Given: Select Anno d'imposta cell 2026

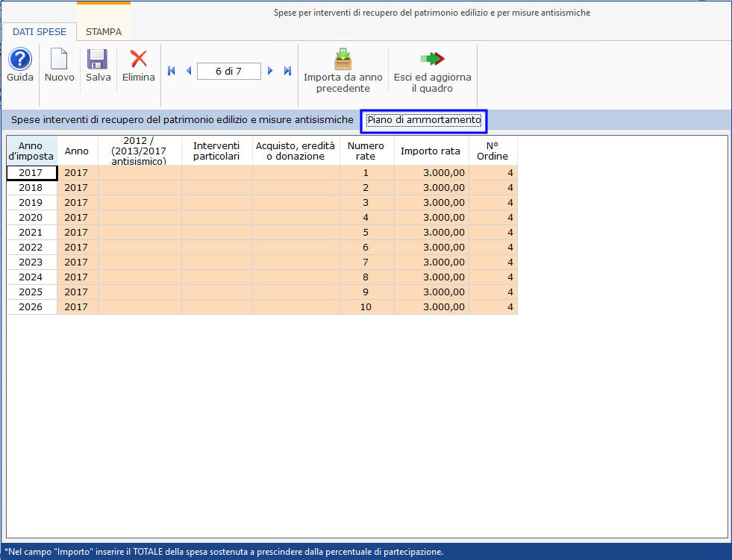Looking at the screenshot, I should pos(31,307).
